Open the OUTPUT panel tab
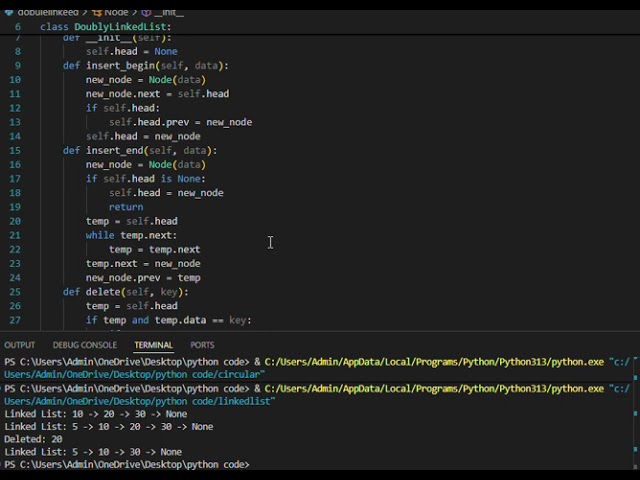The width and height of the screenshot is (640, 480). 19,345
